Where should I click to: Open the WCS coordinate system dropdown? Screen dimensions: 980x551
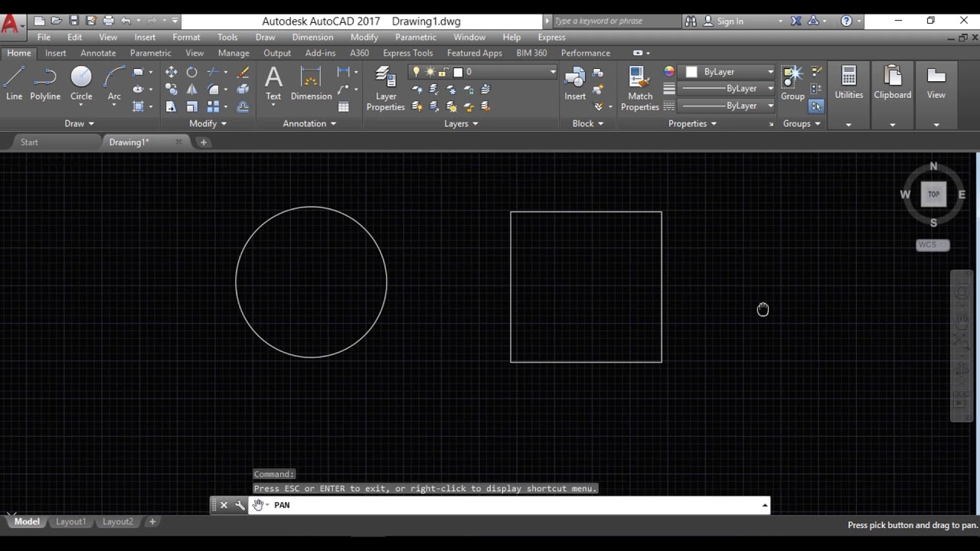(933, 245)
